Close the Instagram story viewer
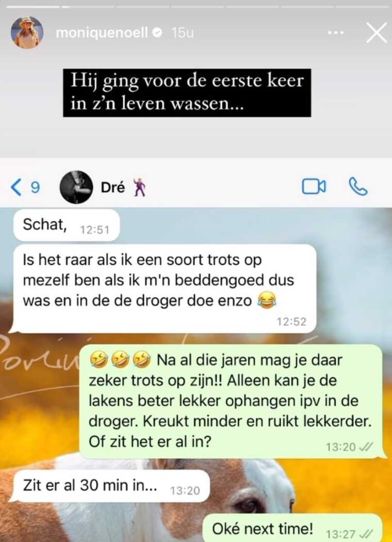The height and width of the screenshot is (542, 392). click(376, 33)
